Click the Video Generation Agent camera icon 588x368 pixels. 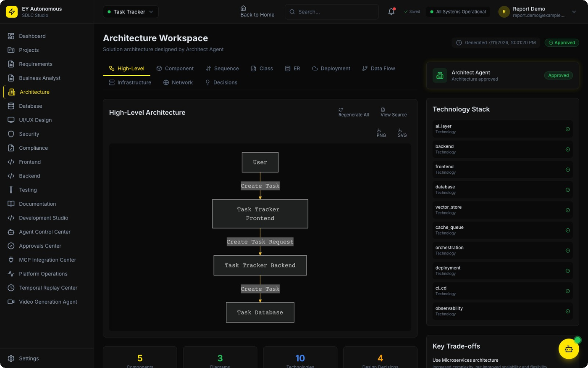tap(11, 302)
